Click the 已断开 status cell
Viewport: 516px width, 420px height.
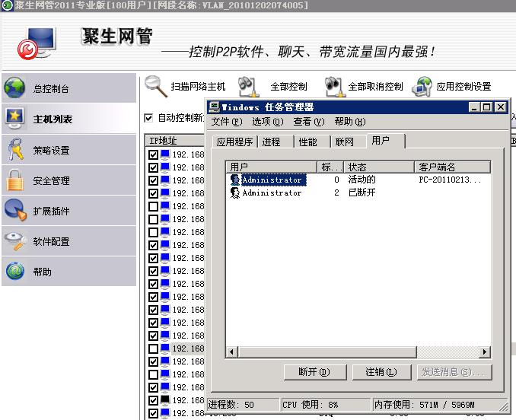coord(362,192)
